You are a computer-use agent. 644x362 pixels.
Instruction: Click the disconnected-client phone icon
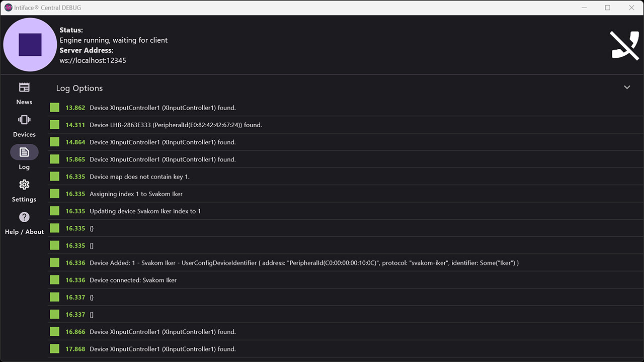[x=624, y=45]
